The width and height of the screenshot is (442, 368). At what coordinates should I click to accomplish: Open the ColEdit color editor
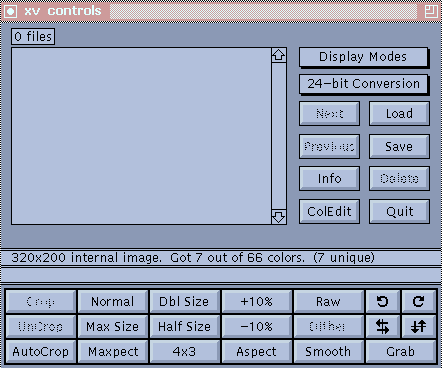329,211
